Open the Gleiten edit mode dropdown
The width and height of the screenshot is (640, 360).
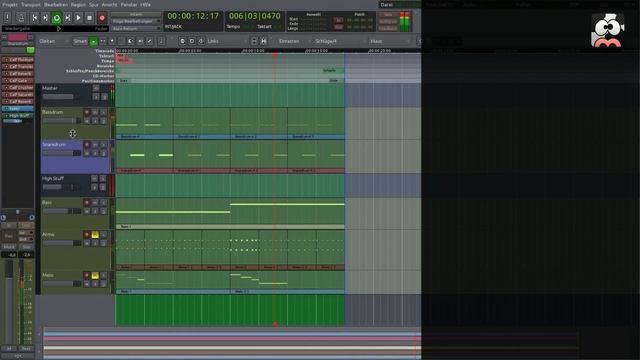click(53, 41)
